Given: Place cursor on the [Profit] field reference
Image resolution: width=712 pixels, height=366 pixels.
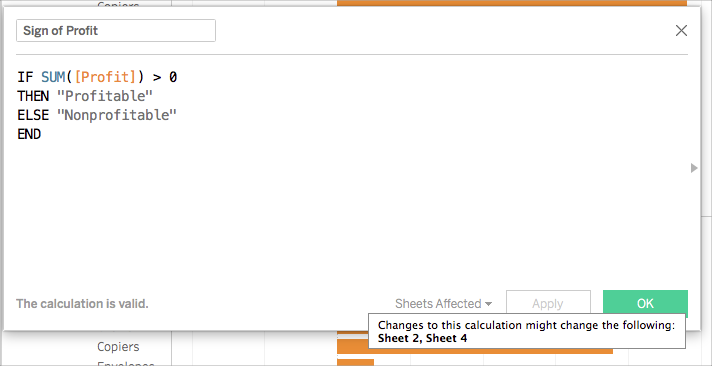Looking at the screenshot, I should (x=105, y=77).
